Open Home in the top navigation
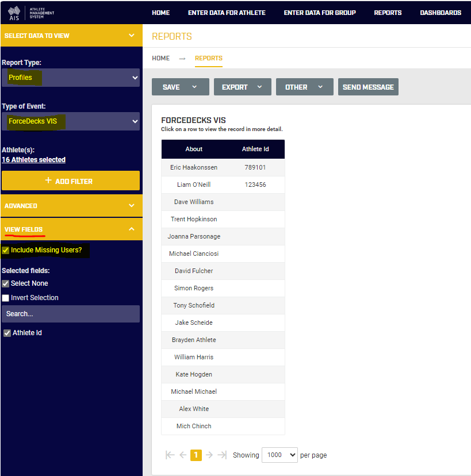The height and width of the screenshot is (476, 471). click(x=160, y=13)
